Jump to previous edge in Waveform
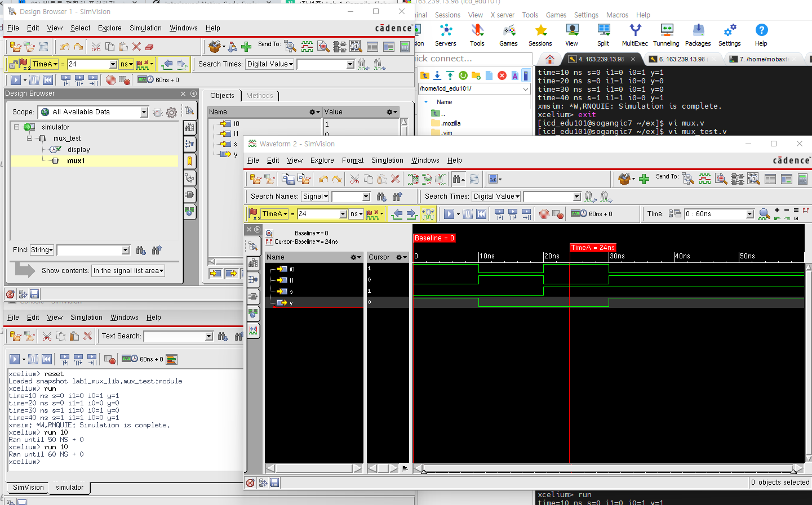This screenshot has width=812, height=505. click(x=398, y=214)
